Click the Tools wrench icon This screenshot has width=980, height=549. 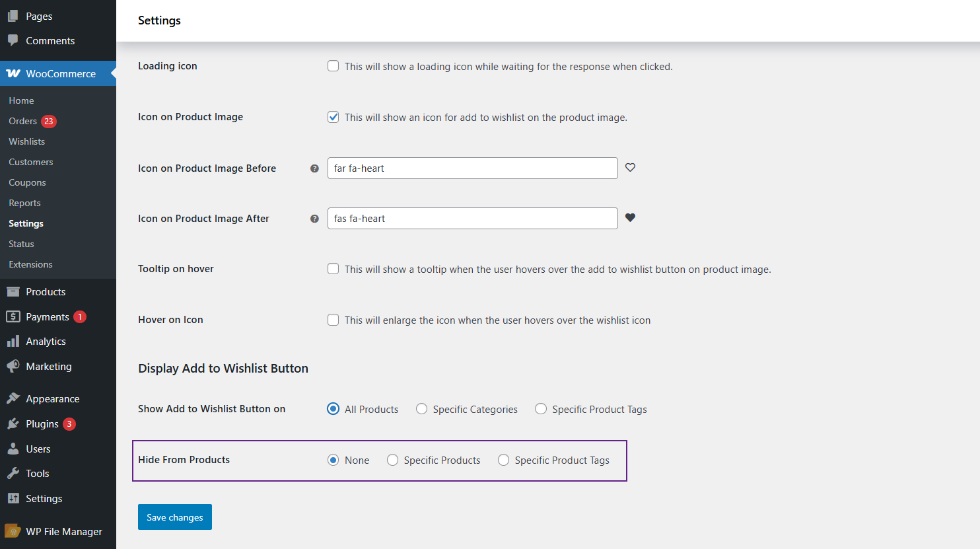pos(13,473)
